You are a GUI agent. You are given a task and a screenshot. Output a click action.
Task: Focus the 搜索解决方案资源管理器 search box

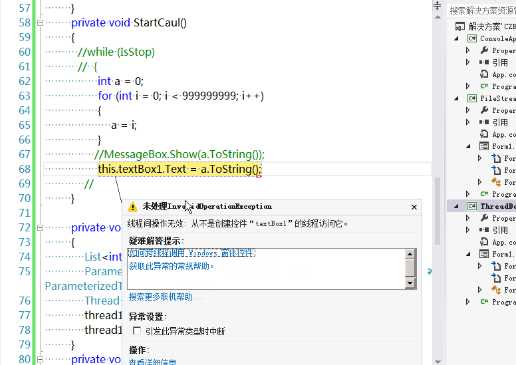(482, 10)
